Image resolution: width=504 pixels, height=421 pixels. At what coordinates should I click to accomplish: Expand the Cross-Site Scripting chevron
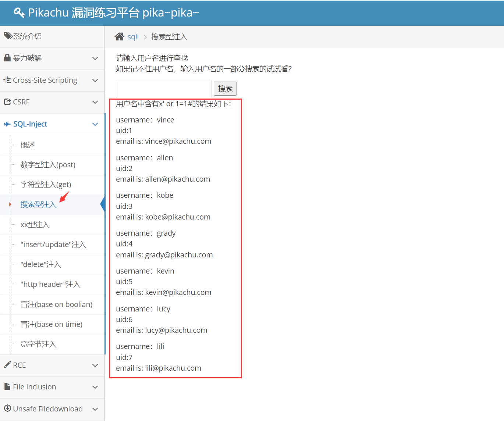[x=95, y=80]
